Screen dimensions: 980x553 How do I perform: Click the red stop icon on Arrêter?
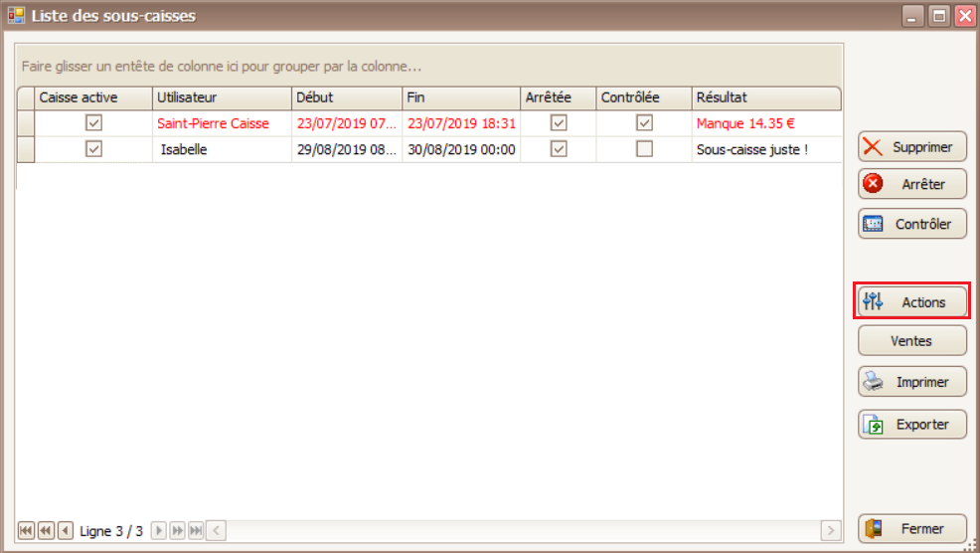point(873,183)
